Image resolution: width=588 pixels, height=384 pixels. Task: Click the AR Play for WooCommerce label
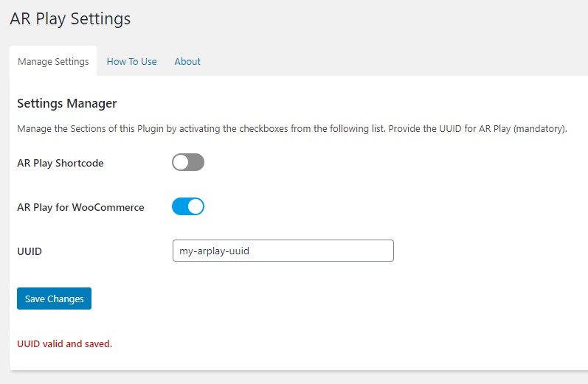click(80, 207)
